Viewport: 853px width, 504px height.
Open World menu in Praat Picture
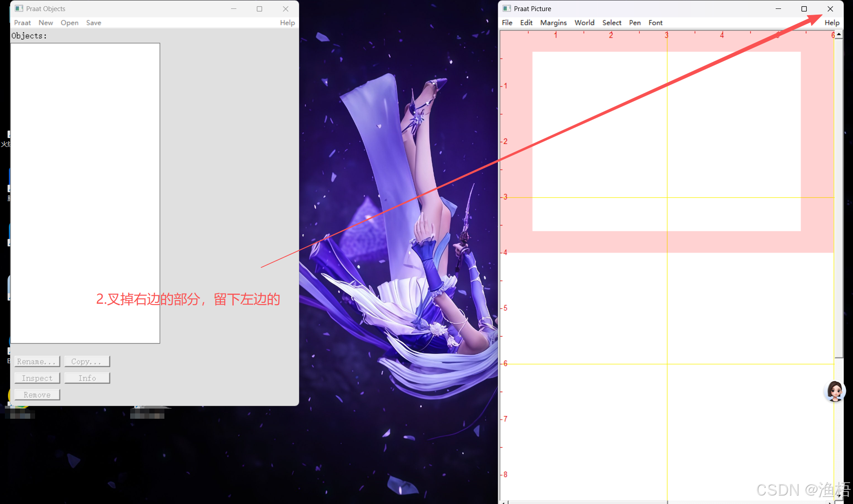pyautogui.click(x=584, y=23)
